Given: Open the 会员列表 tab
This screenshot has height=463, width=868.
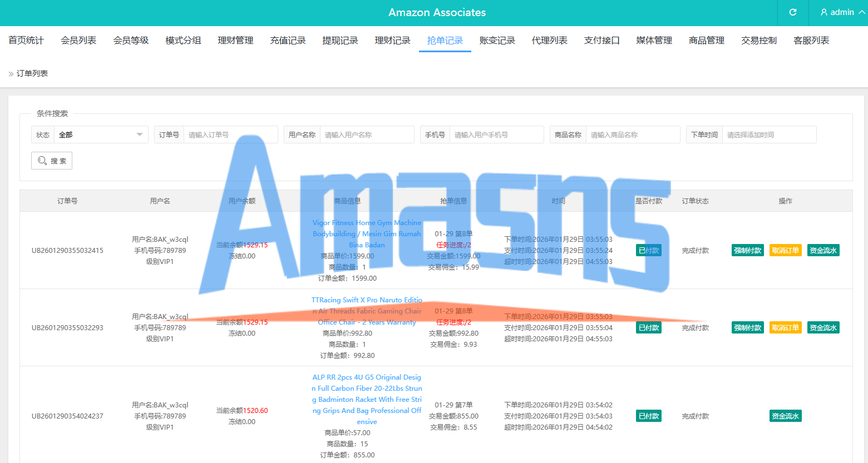Looking at the screenshot, I should coord(78,40).
